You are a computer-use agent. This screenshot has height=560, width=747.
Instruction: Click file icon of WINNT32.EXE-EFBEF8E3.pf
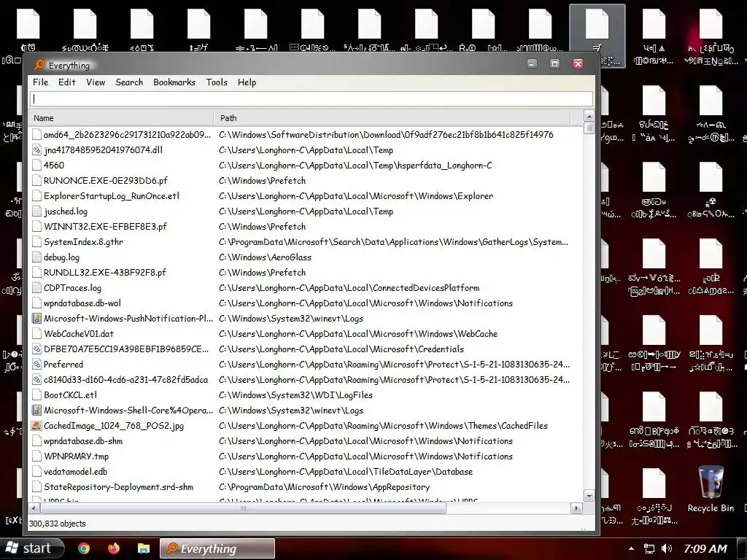coord(36,227)
